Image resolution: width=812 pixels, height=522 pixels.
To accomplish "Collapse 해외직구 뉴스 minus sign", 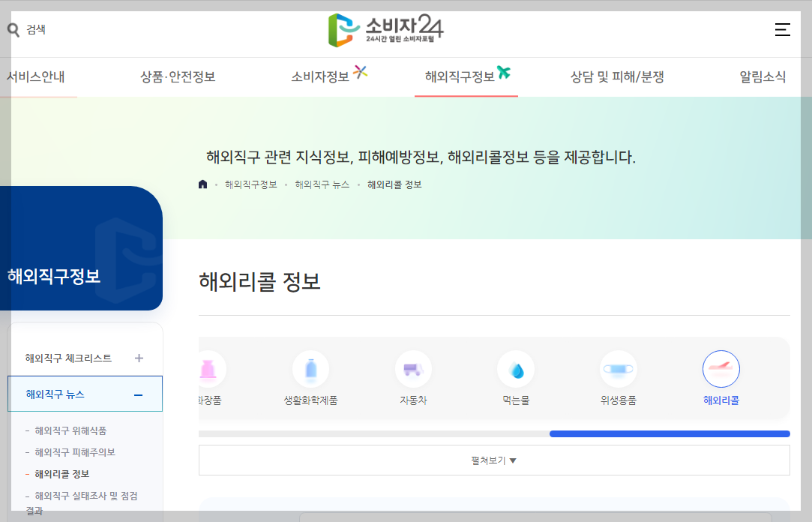I will click(x=138, y=395).
